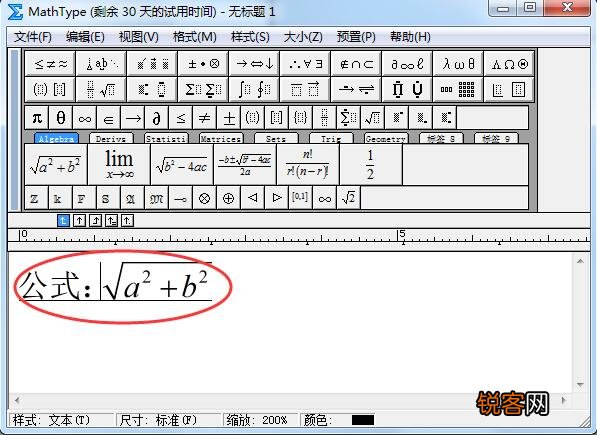The width and height of the screenshot is (597, 435).
Task: Open products and set theory templates palette
Action: coord(407,89)
